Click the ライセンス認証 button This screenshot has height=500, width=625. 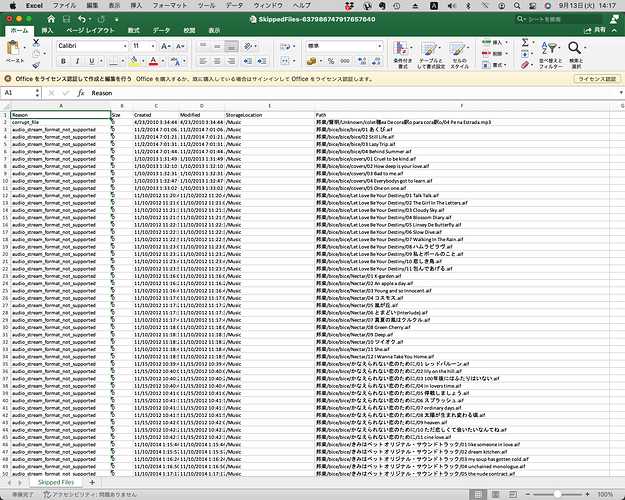pyautogui.click(x=597, y=79)
